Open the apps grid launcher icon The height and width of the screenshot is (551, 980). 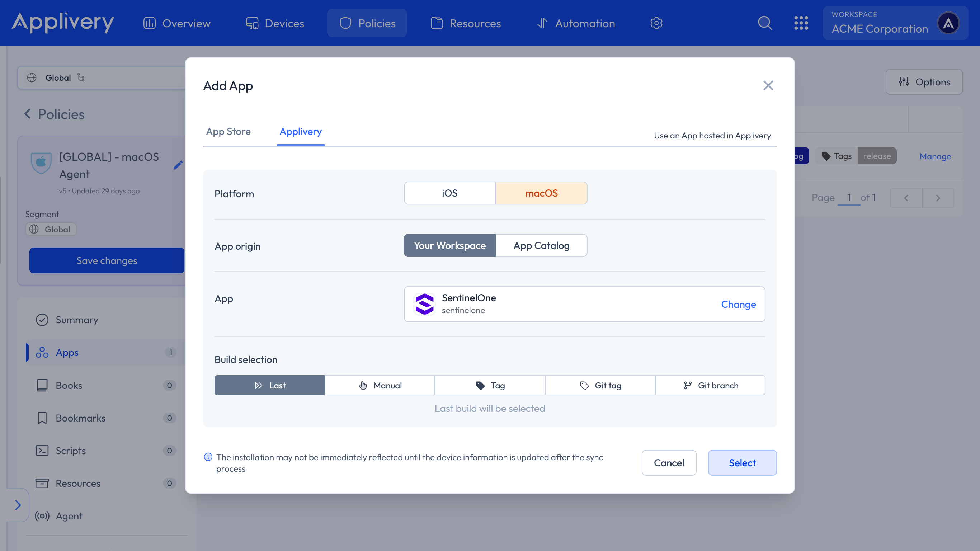(x=801, y=23)
